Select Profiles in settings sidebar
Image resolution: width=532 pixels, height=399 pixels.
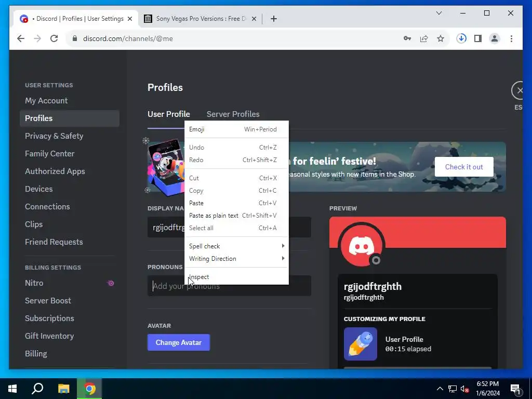pyautogui.click(x=70, y=118)
